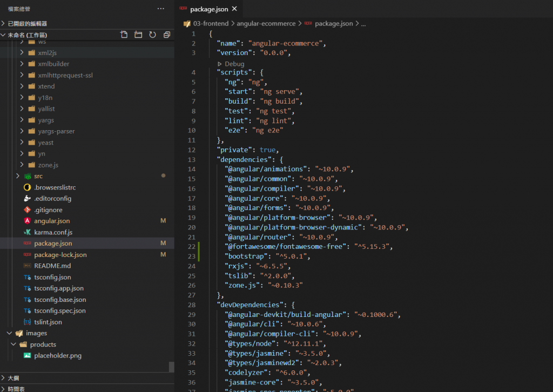Image resolution: width=553 pixels, height=392 pixels.
Task: Expand the xml2js folder
Action: [22, 52]
